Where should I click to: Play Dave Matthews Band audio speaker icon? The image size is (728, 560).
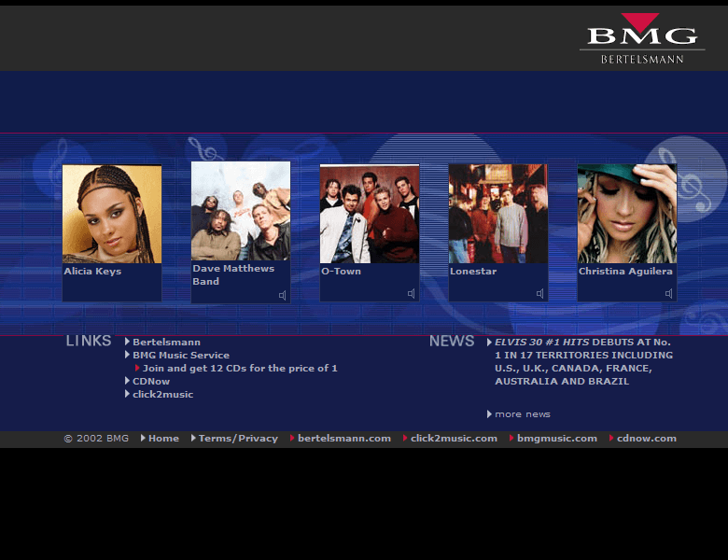click(282, 295)
